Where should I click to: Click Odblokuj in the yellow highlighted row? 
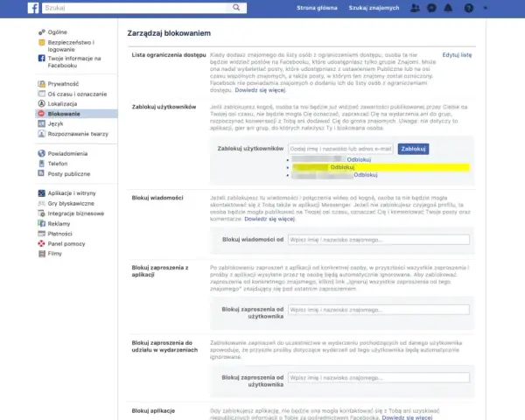pos(342,167)
